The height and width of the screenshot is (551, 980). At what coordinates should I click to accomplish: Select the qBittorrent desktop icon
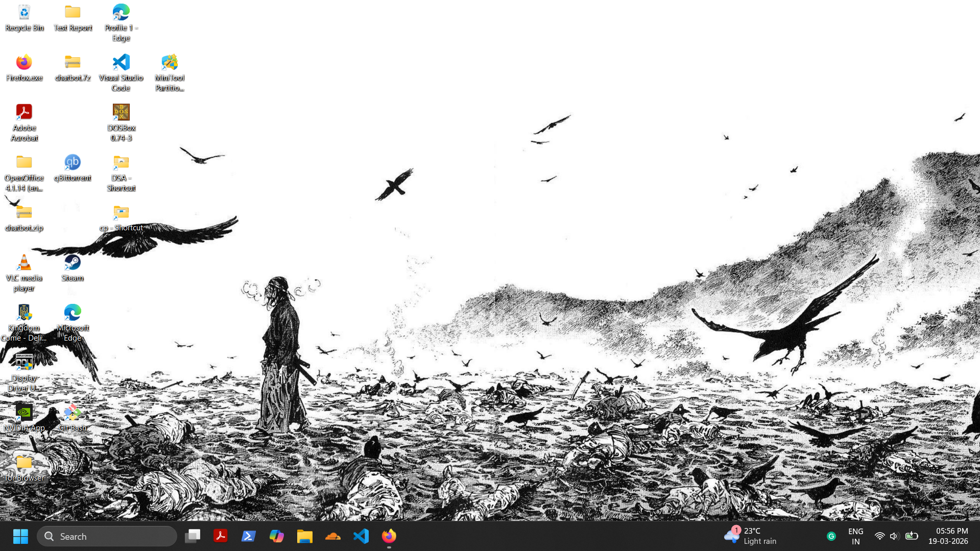[73, 167]
